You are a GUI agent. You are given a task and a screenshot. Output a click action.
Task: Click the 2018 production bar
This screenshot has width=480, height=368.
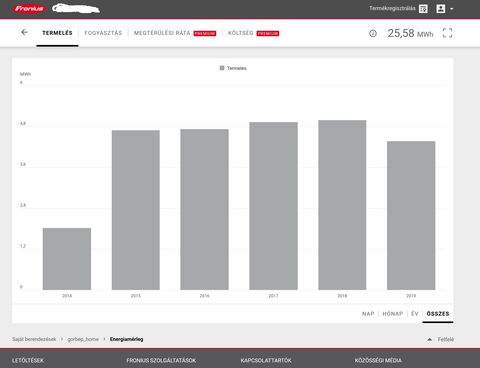[x=342, y=205]
